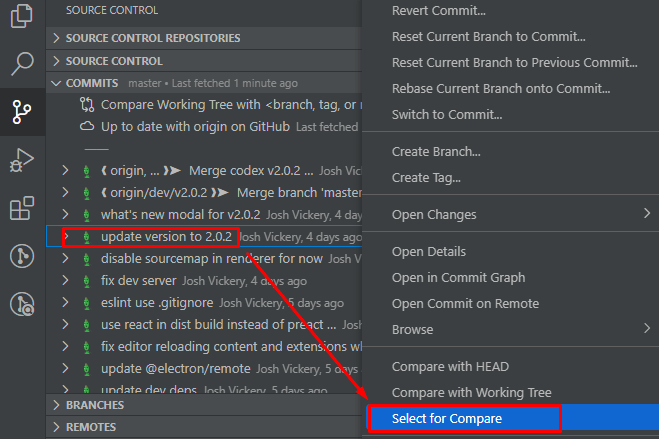This screenshot has width=659, height=439.
Task: Choose Reset Current Branch to Previous Commit...
Action: click(510, 63)
